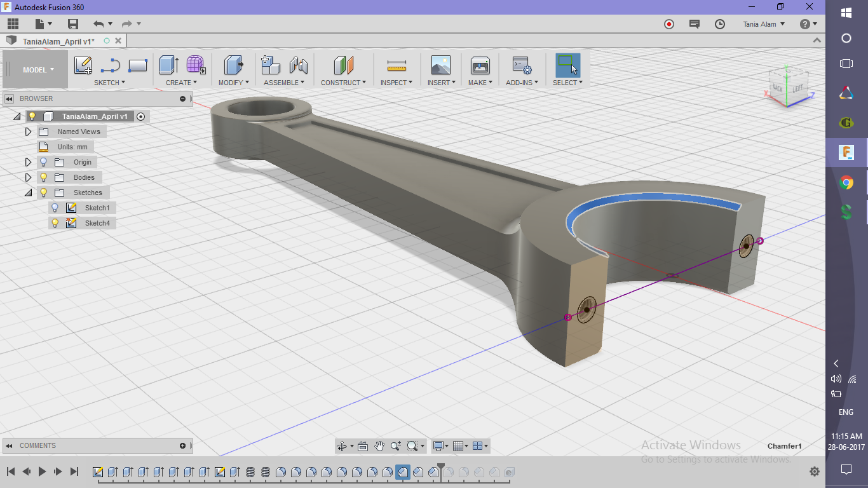The image size is (868, 488).
Task: Show Sketch1 using its light bulb
Action: 55,208
